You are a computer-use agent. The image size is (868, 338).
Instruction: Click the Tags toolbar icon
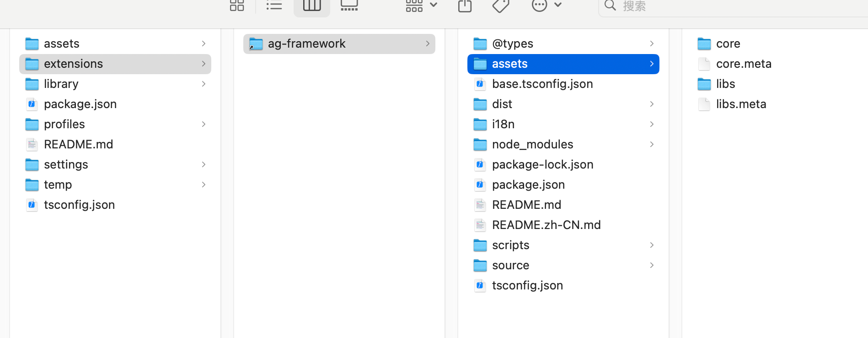[501, 5]
